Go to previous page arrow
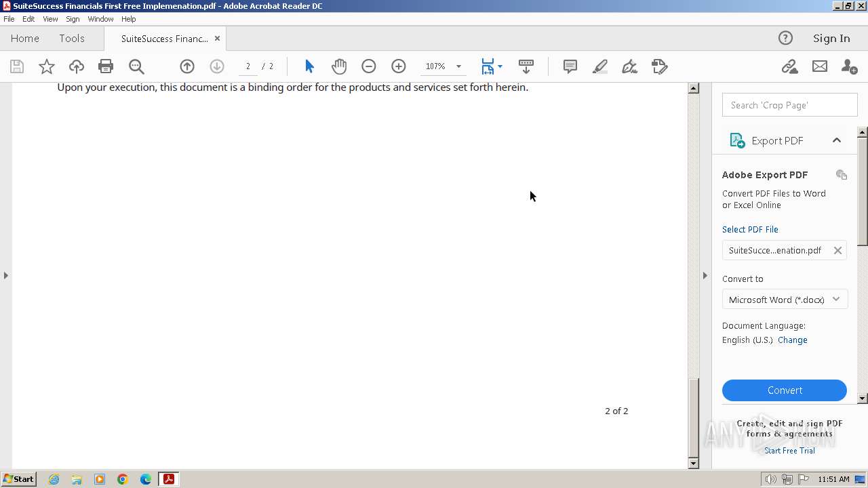Viewport: 868px width, 488px height. [187, 66]
